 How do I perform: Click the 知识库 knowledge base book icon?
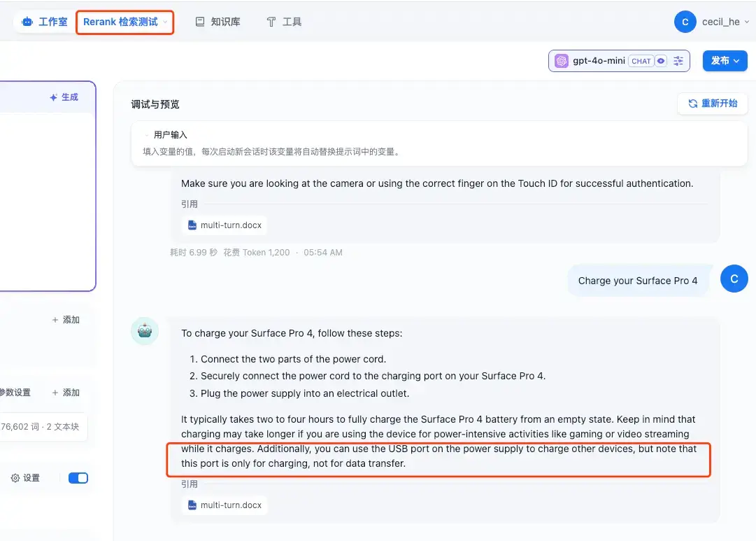[x=199, y=22]
